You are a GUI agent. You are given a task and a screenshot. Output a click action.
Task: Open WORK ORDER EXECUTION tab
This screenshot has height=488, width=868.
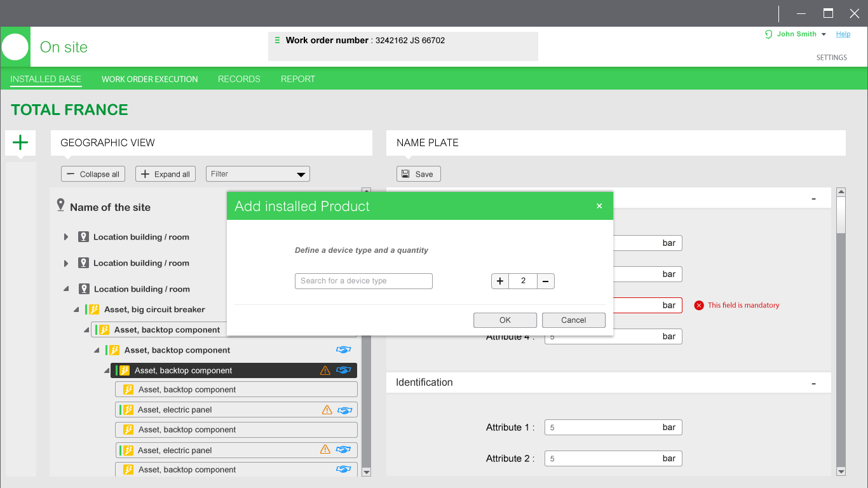pyautogui.click(x=150, y=79)
